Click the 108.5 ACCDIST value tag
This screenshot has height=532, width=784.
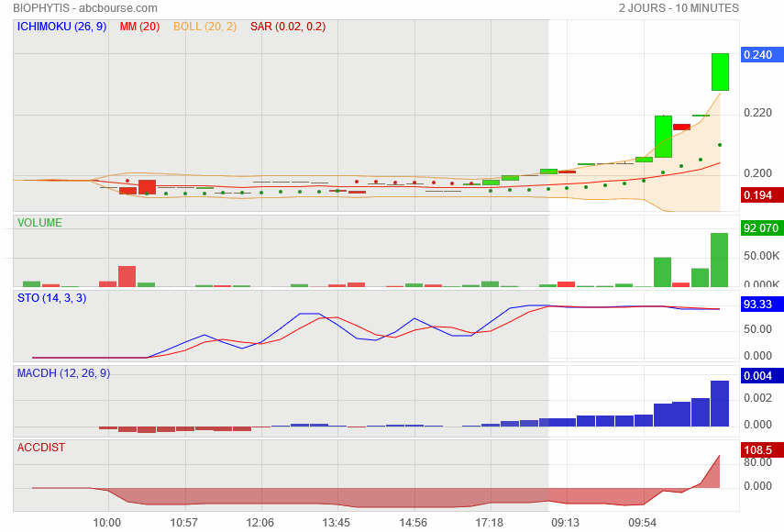point(761,450)
